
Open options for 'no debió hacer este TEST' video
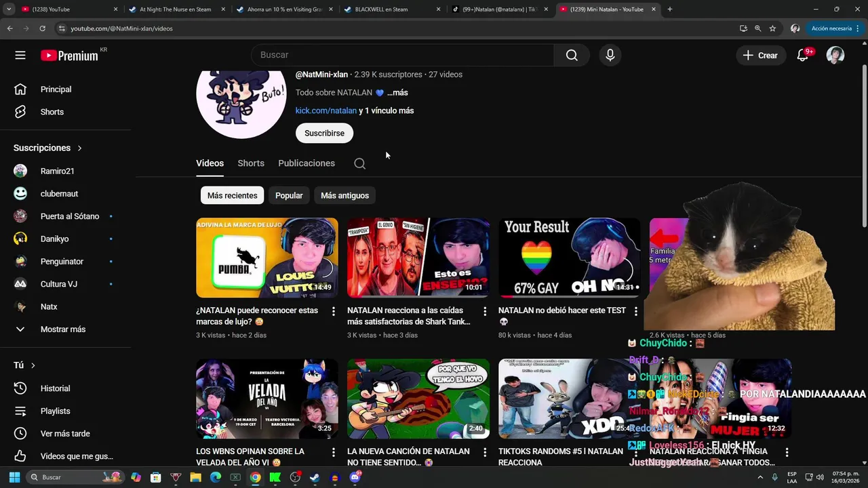click(635, 311)
